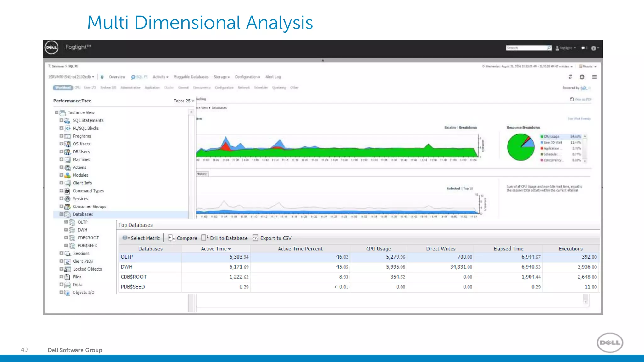Image resolution: width=644 pixels, height=362 pixels.
Task: Open the info help icon
Action: click(593, 48)
